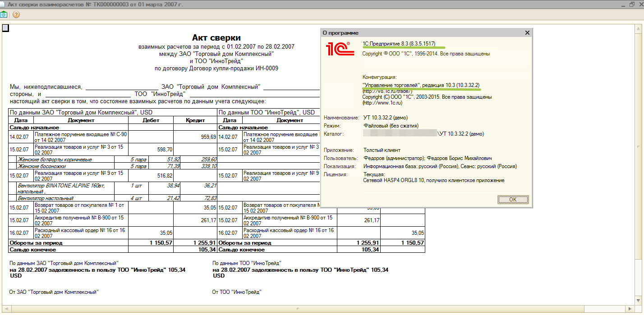Click the quantity cell 4 шт
The height and width of the screenshot is (315, 644).
point(131,198)
